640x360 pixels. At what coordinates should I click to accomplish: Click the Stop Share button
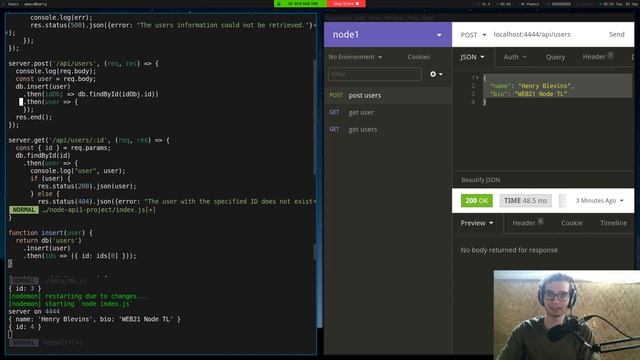pyautogui.click(x=346, y=4)
